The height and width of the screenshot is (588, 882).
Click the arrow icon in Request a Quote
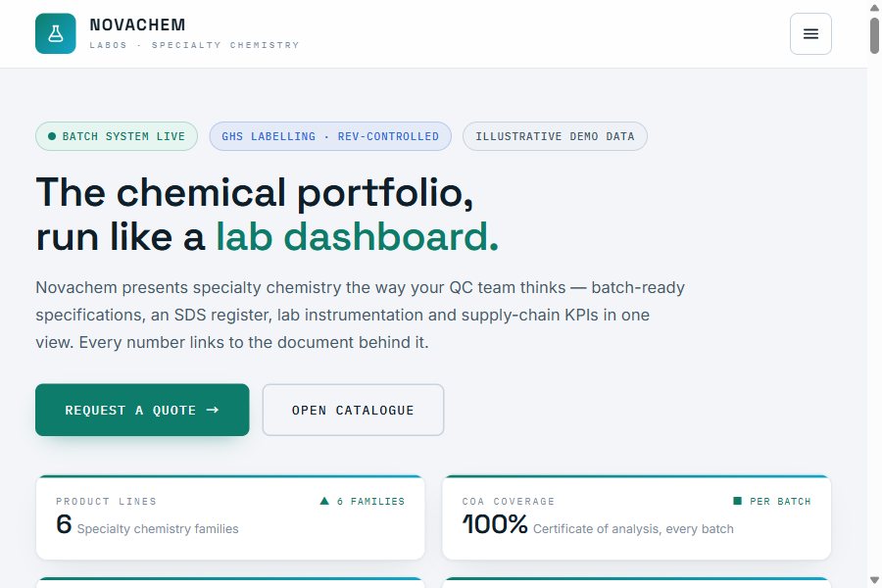(x=212, y=411)
